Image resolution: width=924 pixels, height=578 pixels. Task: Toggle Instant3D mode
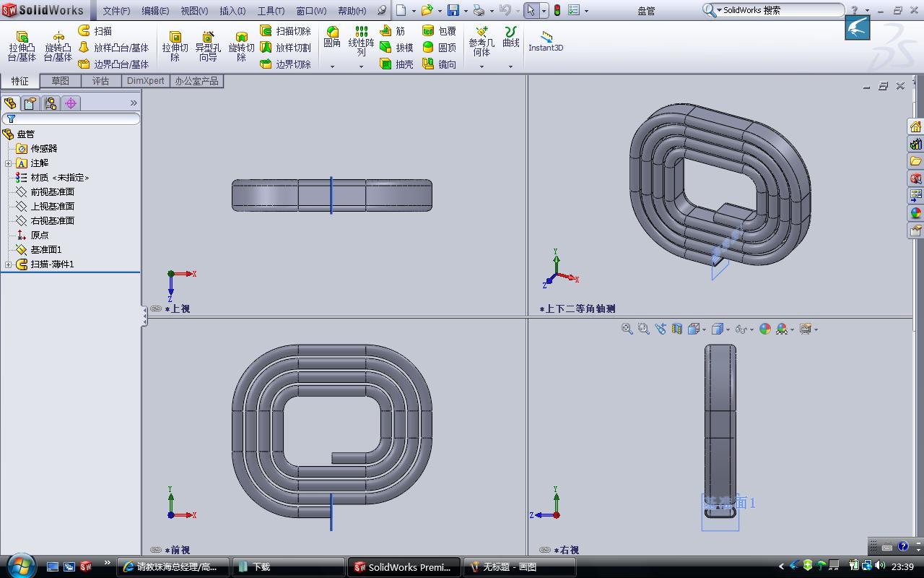tap(546, 41)
